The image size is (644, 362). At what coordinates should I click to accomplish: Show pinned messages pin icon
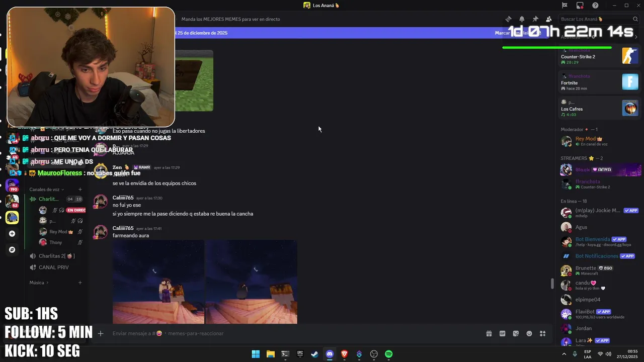pyautogui.click(x=535, y=19)
